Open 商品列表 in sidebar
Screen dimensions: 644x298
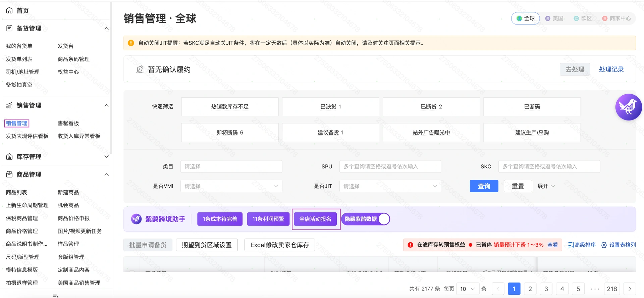(16, 192)
